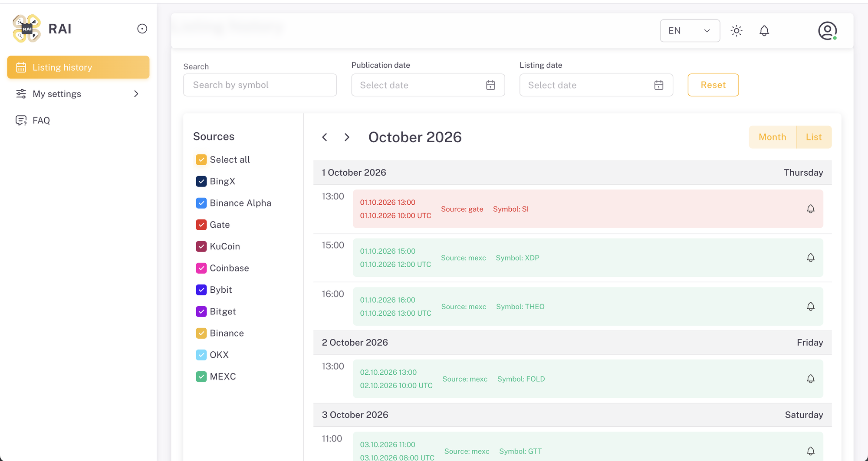This screenshot has height=461, width=868.
Task: Focus the Search by symbol field
Action: click(x=260, y=85)
